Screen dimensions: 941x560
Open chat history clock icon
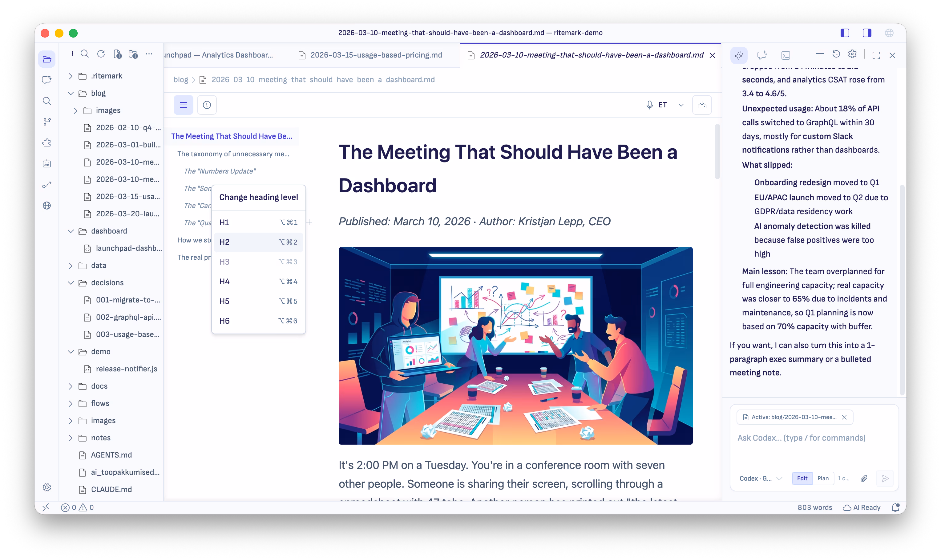[836, 54]
